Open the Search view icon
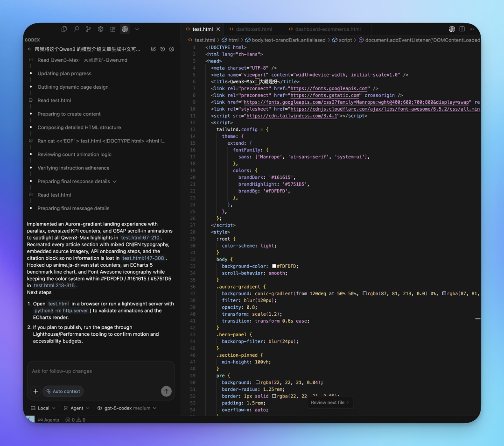The height and width of the screenshot is (446, 504). click(x=76, y=29)
